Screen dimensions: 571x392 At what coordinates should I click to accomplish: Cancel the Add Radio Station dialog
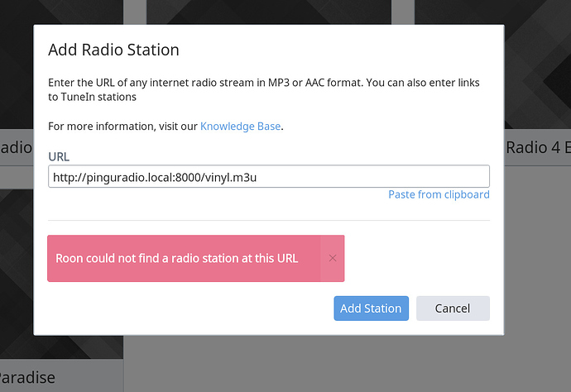click(453, 308)
